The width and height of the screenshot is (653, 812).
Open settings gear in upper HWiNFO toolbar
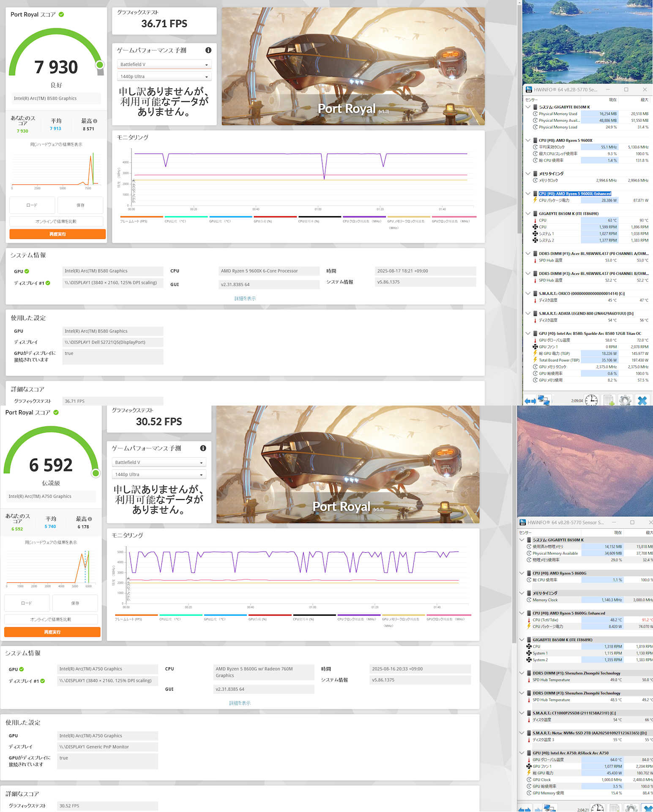[625, 400]
